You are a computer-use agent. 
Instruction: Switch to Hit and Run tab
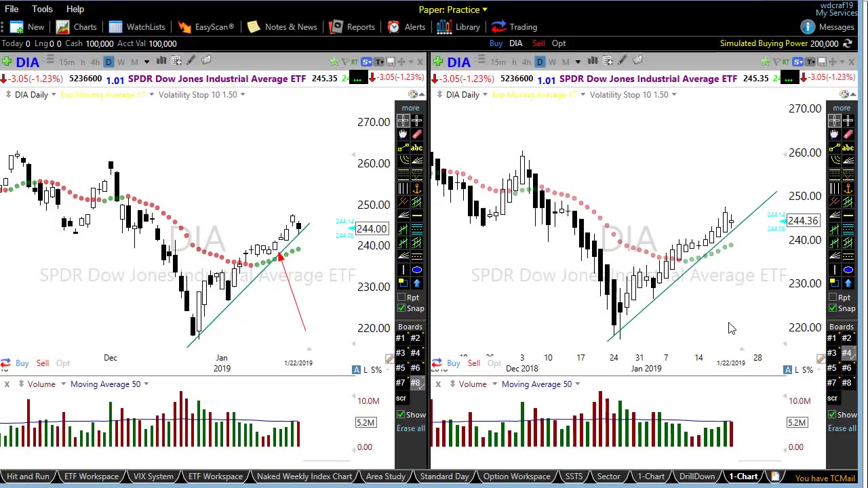[x=28, y=476]
